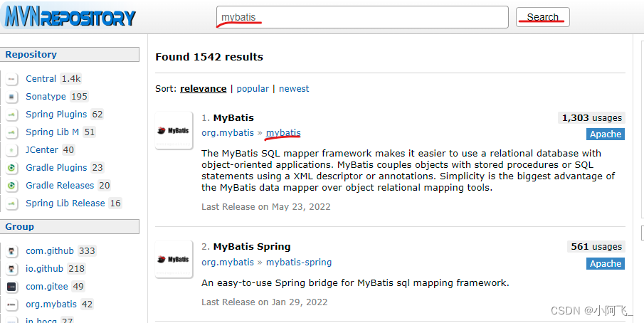644x323 pixels.
Task: Click the JCenter repository icon
Action: (12, 150)
